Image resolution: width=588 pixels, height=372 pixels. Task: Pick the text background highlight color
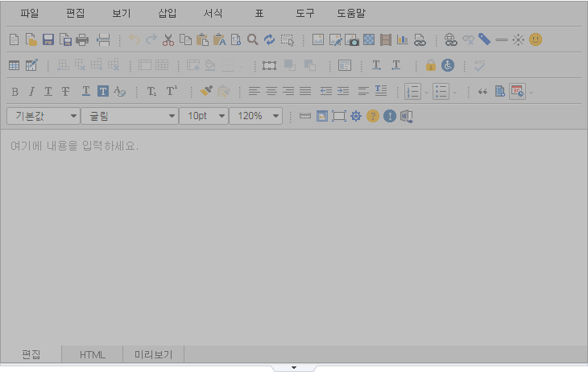[x=103, y=91]
